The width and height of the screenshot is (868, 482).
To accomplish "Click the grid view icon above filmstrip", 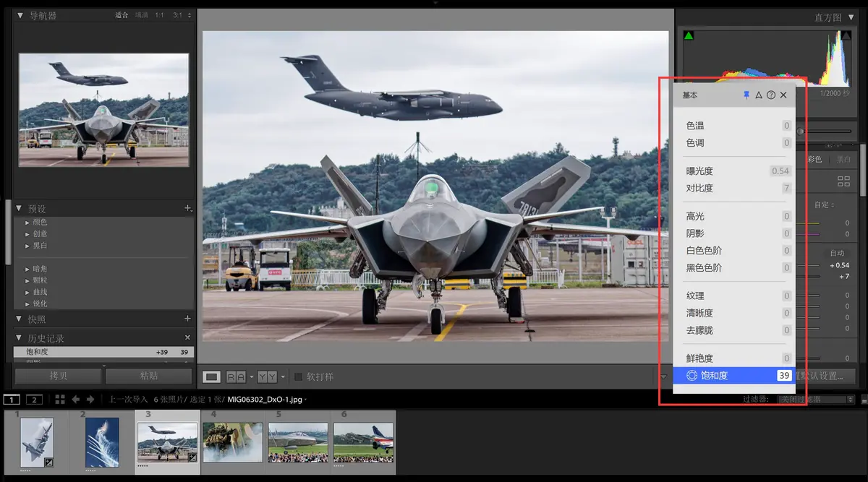I will tap(60, 399).
